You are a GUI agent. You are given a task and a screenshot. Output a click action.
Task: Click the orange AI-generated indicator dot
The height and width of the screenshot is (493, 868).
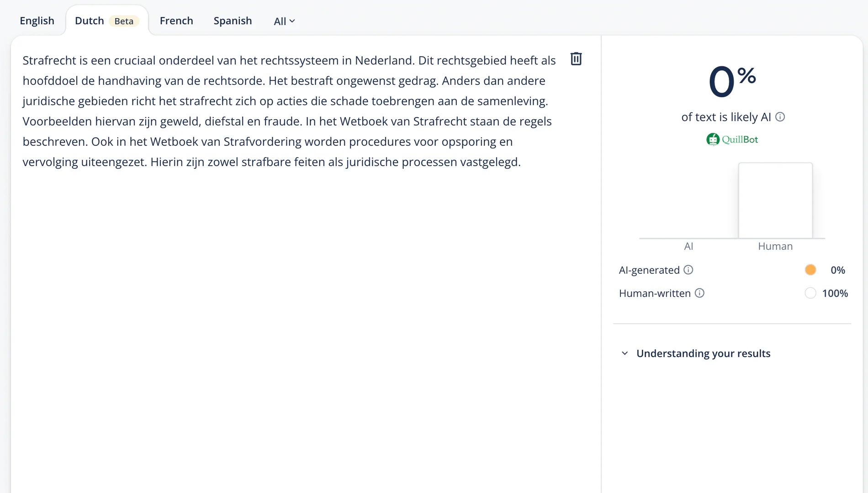point(810,270)
